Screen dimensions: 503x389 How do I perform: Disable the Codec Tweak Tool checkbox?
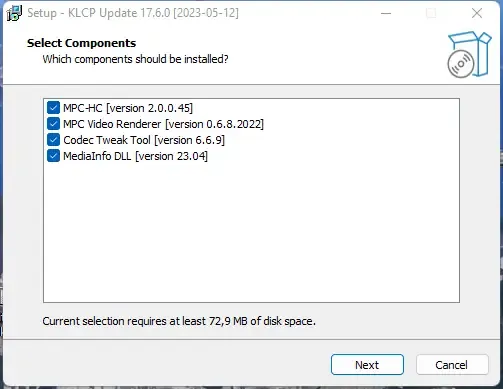[53, 140]
